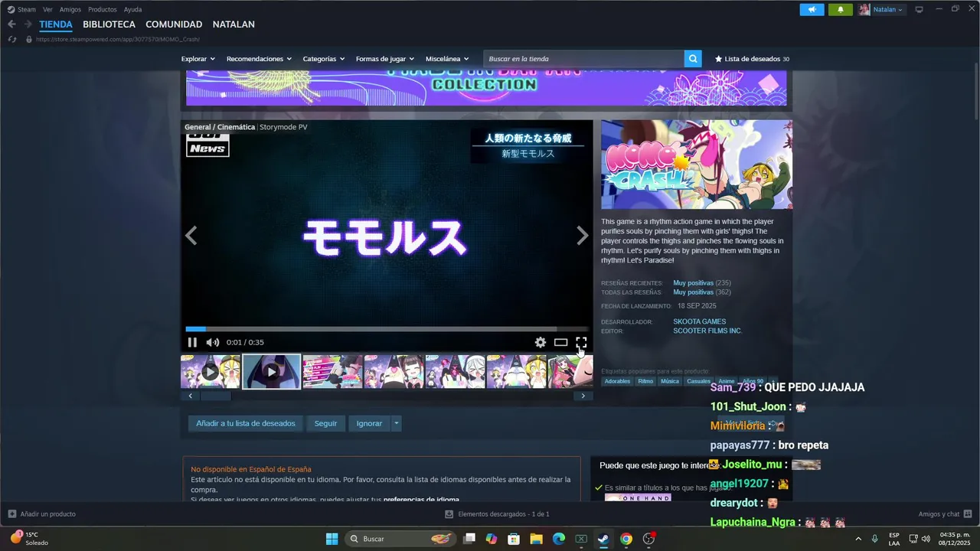Go back with the Steam back arrow
This screenshot has height=551, width=980.
(11, 24)
